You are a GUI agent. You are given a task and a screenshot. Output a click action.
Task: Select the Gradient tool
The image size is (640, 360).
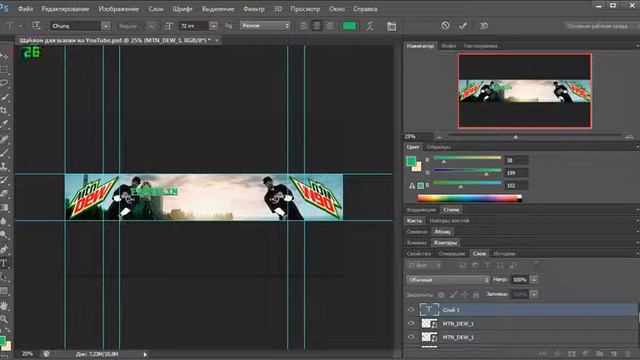pyautogui.click(x=4, y=207)
